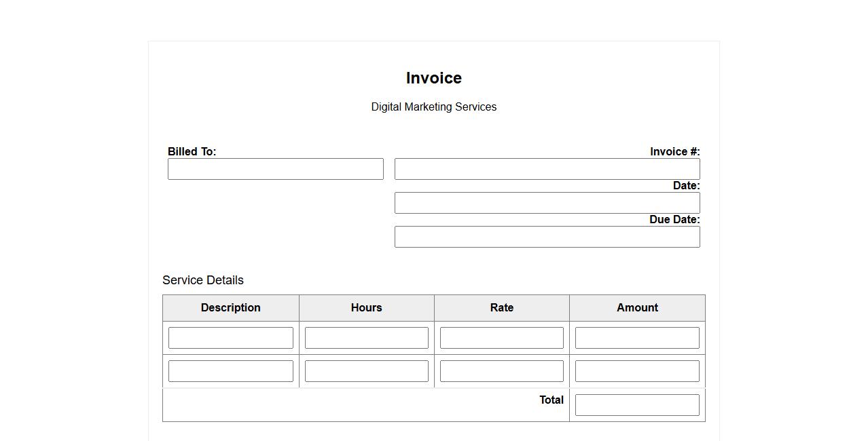Click the Digital Marketing Services subtitle
The image size is (868, 441).
click(434, 107)
